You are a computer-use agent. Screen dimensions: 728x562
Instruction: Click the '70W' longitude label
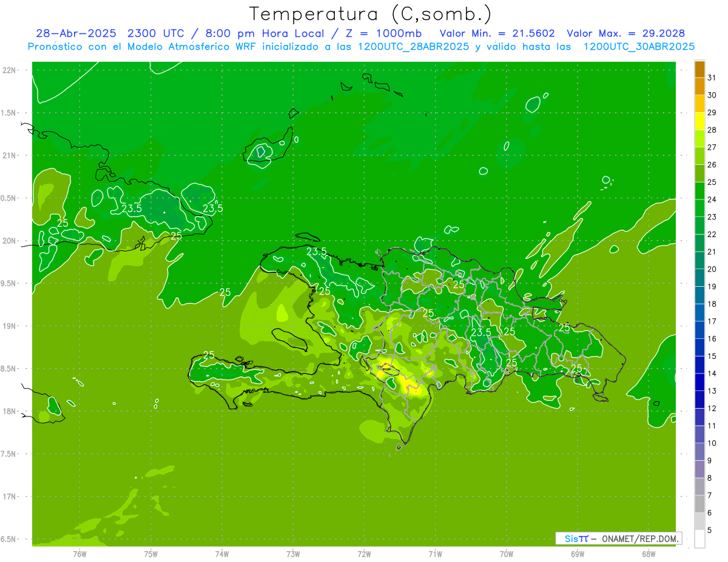[x=507, y=554]
